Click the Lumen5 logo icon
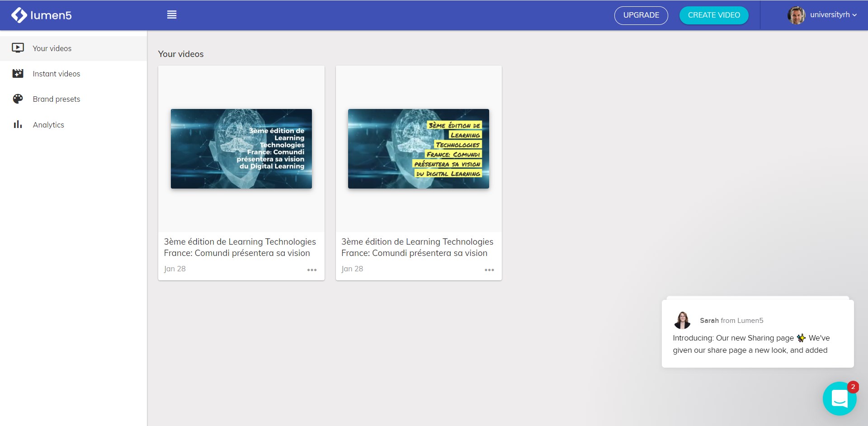Image resolution: width=868 pixels, height=426 pixels. pyautogui.click(x=19, y=15)
